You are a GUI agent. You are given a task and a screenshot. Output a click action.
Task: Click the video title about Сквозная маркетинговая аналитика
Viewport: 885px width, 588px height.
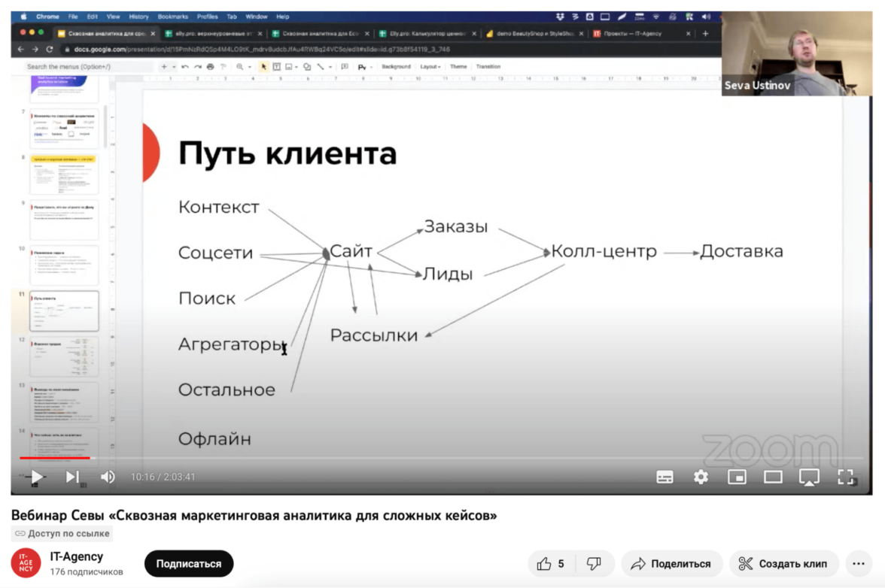[254, 515]
